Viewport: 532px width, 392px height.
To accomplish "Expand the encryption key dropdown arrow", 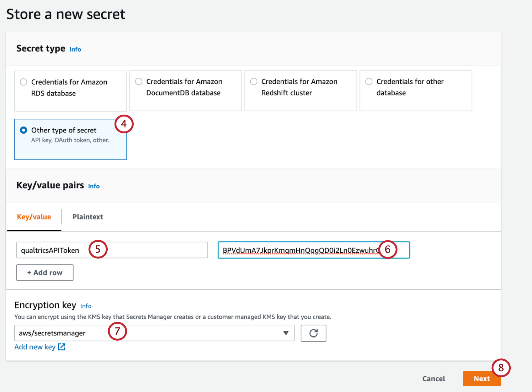I will click(285, 333).
